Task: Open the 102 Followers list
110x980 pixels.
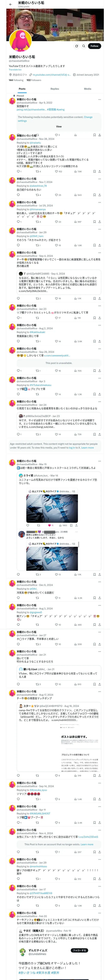Action: [x=34, y=80]
